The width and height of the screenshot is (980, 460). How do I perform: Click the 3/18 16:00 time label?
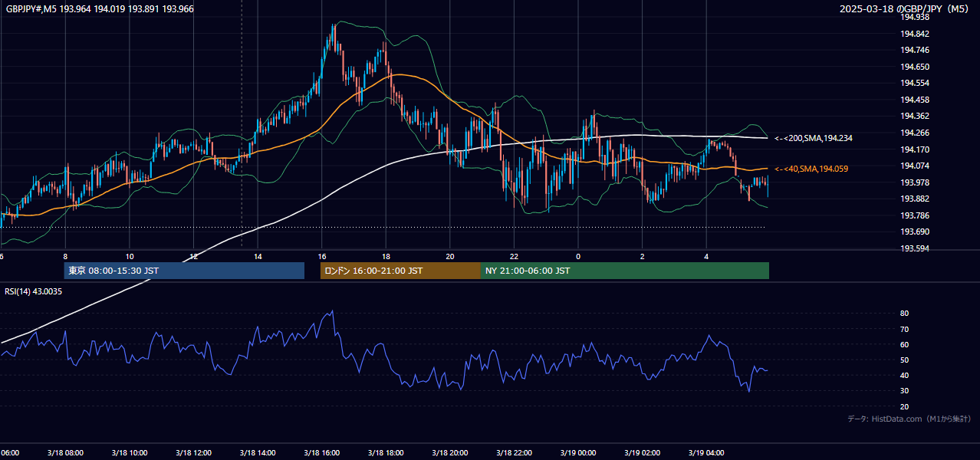(322, 453)
